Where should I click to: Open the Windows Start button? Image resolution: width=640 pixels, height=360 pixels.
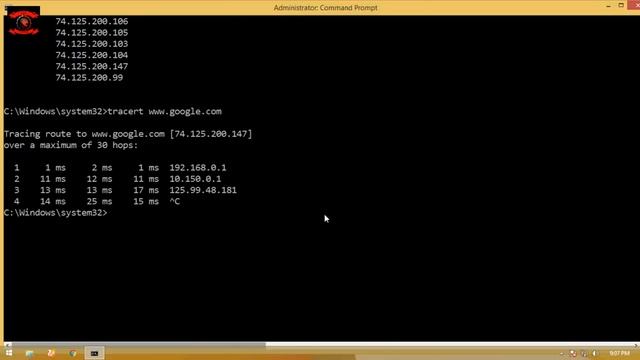pos(9,353)
